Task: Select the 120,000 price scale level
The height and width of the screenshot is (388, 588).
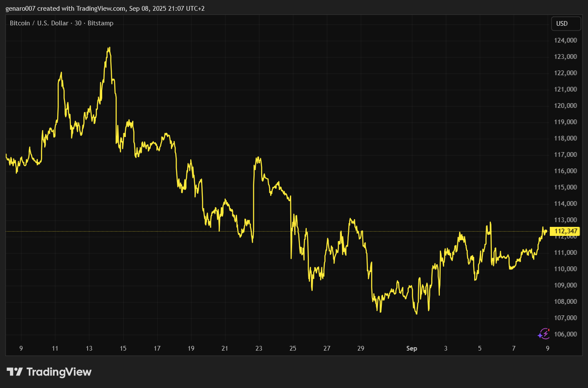Action: pyautogui.click(x=565, y=106)
